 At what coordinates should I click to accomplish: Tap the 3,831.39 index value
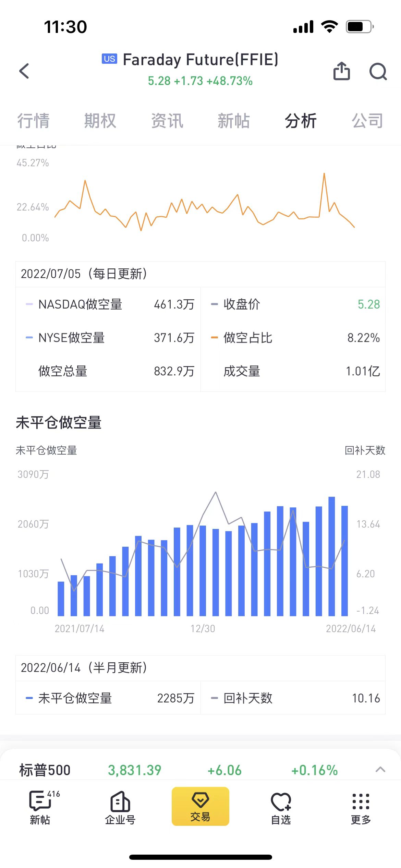coord(135,770)
